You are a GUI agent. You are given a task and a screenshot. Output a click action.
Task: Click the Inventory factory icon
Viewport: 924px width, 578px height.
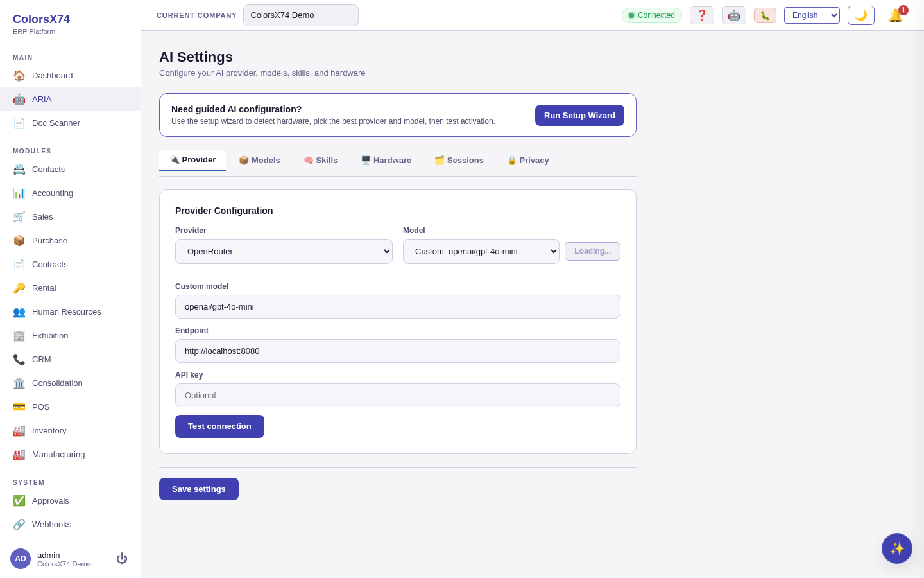[19, 430]
